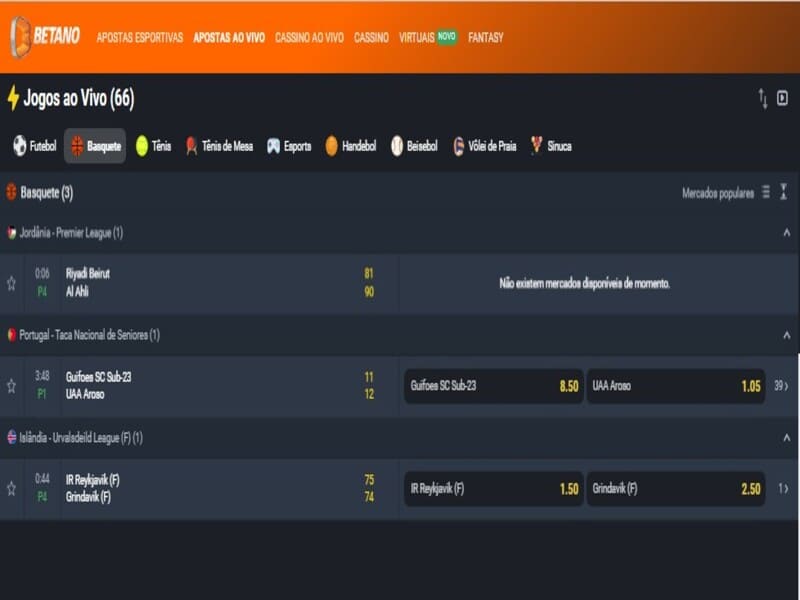The height and width of the screenshot is (600, 800).
Task: Open the Virtuais menu item
Action: tap(416, 37)
